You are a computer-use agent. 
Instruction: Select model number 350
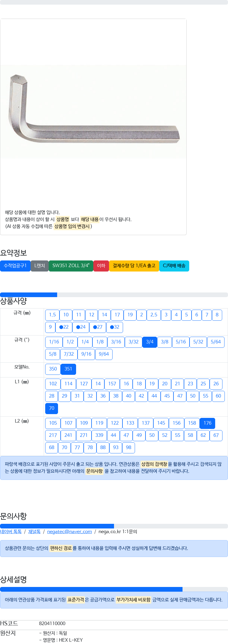(x=53, y=369)
